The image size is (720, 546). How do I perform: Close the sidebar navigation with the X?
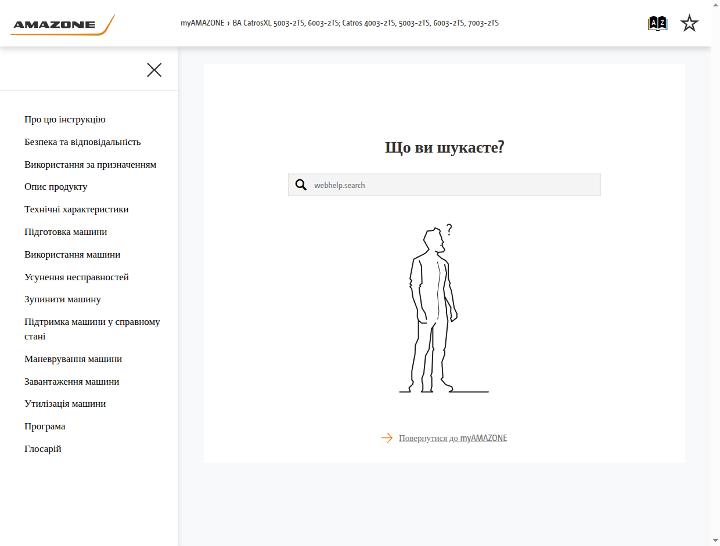click(154, 70)
